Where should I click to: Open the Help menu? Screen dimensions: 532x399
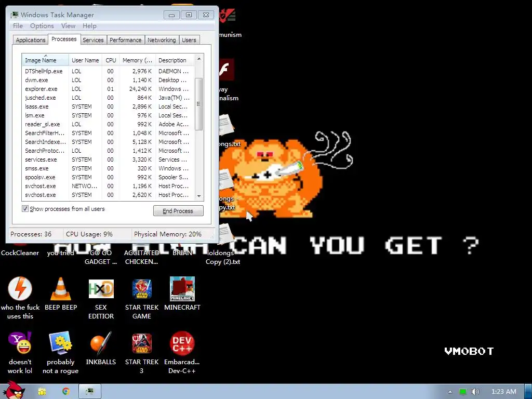(89, 26)
